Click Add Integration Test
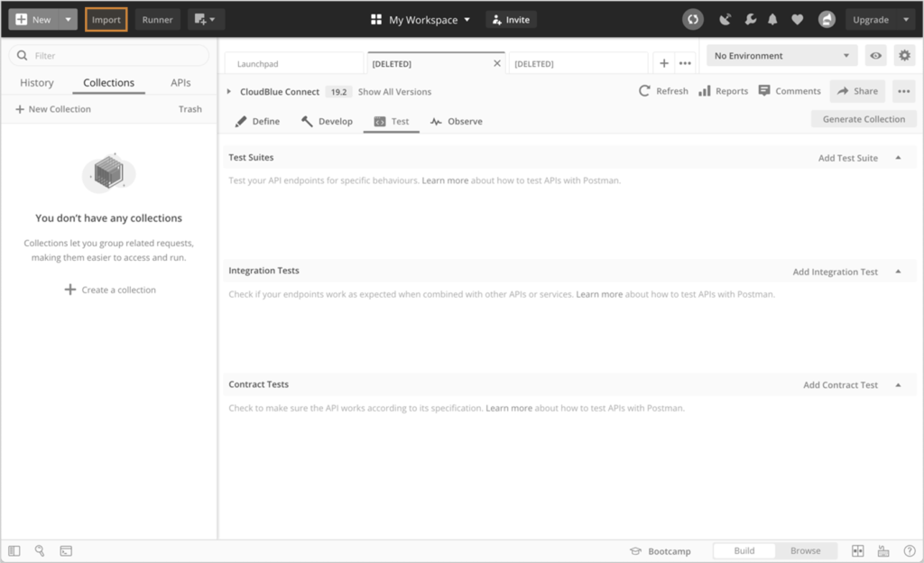 click(835, 272)
